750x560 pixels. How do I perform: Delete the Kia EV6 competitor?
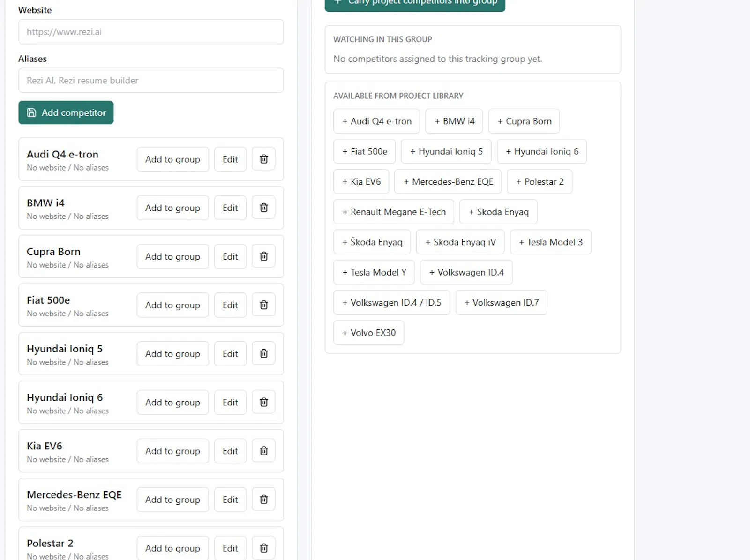[x=263, y=451]
